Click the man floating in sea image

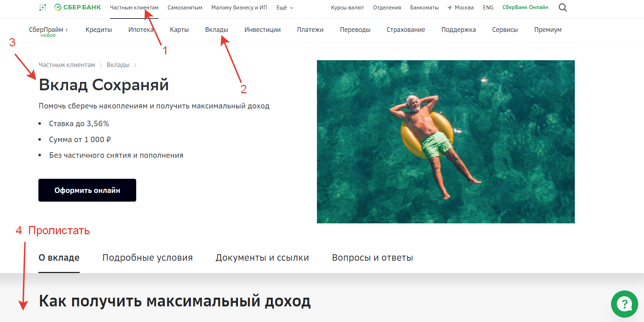(x=446, y=141)
